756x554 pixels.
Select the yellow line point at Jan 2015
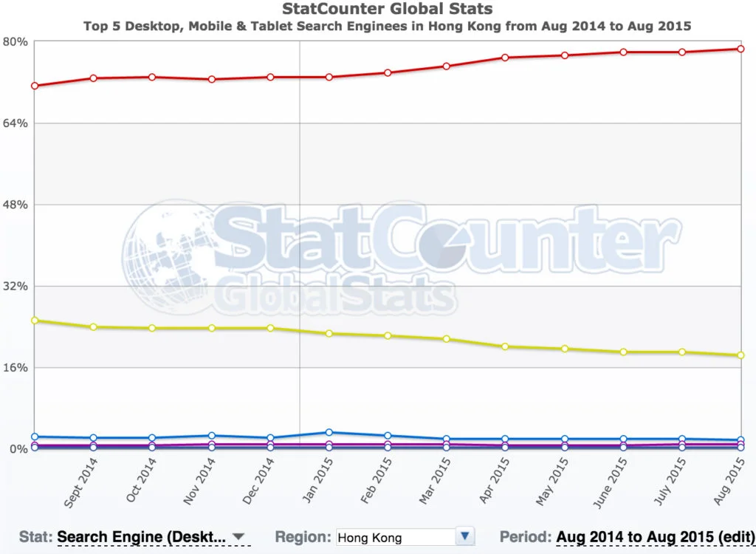[329, 333]
